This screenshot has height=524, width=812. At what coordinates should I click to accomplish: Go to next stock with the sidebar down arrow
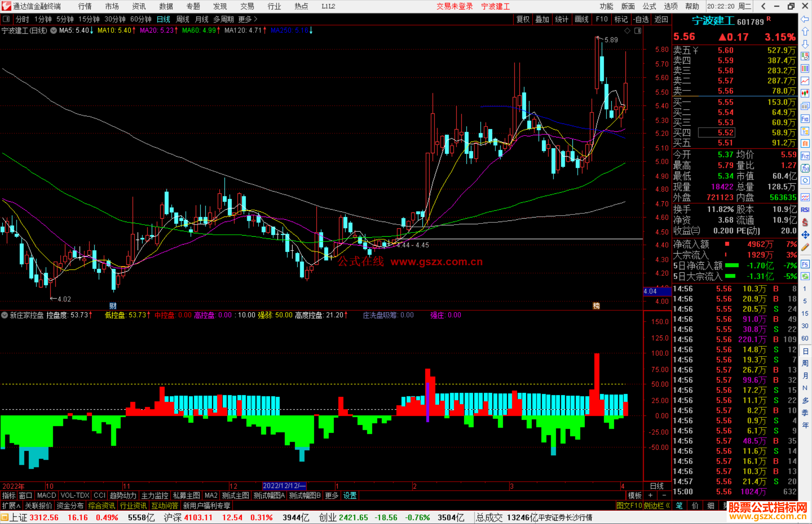coord(805,44)
